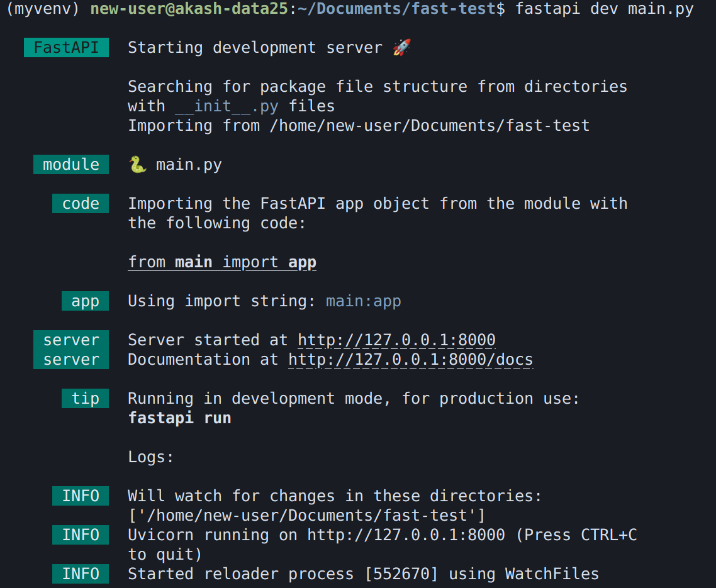Click the app green label
The width and height of the screenshot is (716, 588).
[85, 301]
